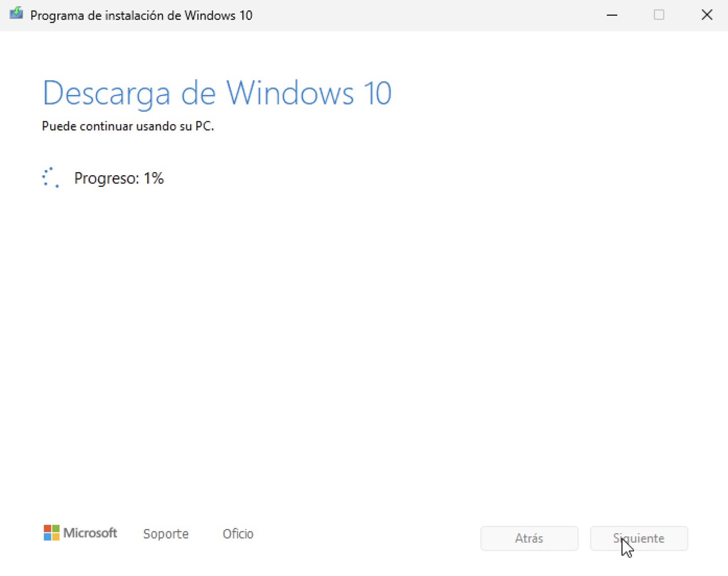Click the disabled maximize button

pos(659,15)
